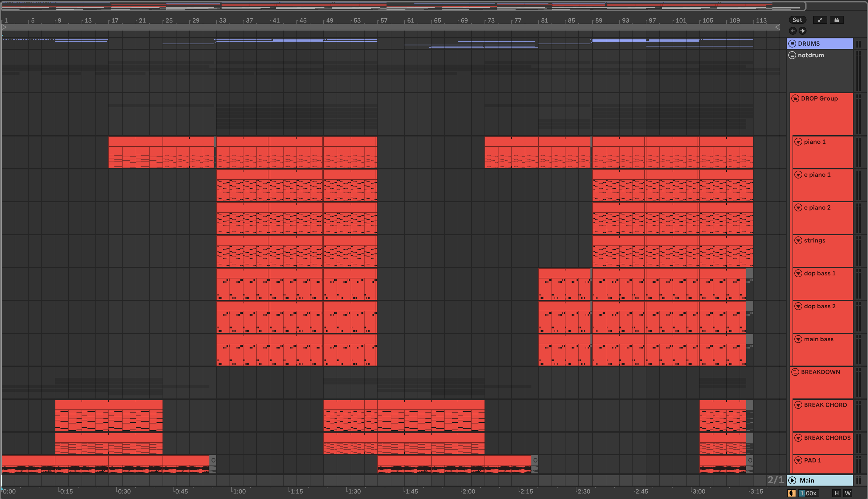Click the 1.00x zoom value field
The image size is (868, 499).
coord(808,493)
